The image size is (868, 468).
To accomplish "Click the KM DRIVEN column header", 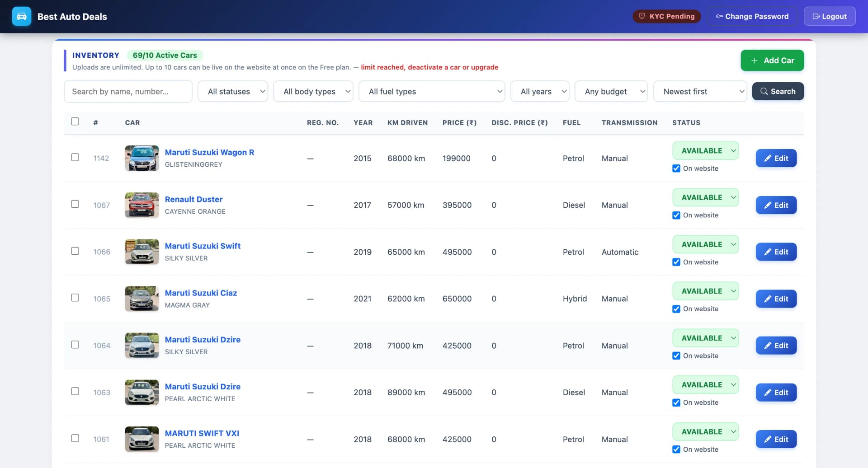I will [407, 122].
